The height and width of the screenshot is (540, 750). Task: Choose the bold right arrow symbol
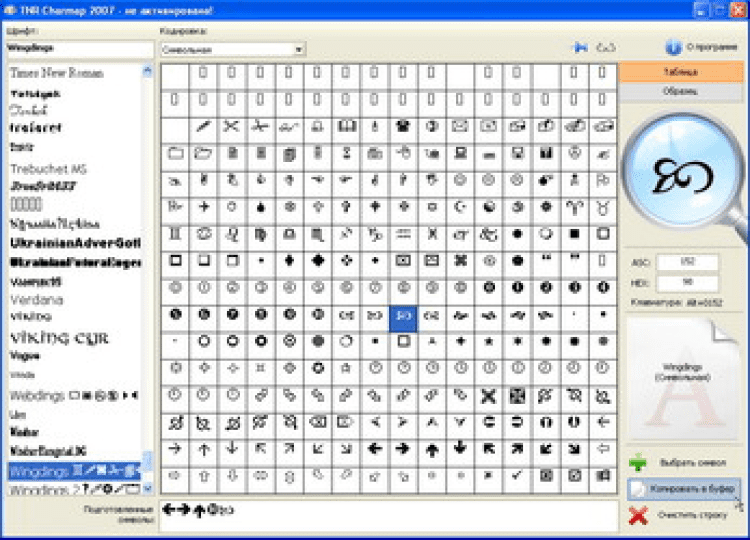[403, 449]
